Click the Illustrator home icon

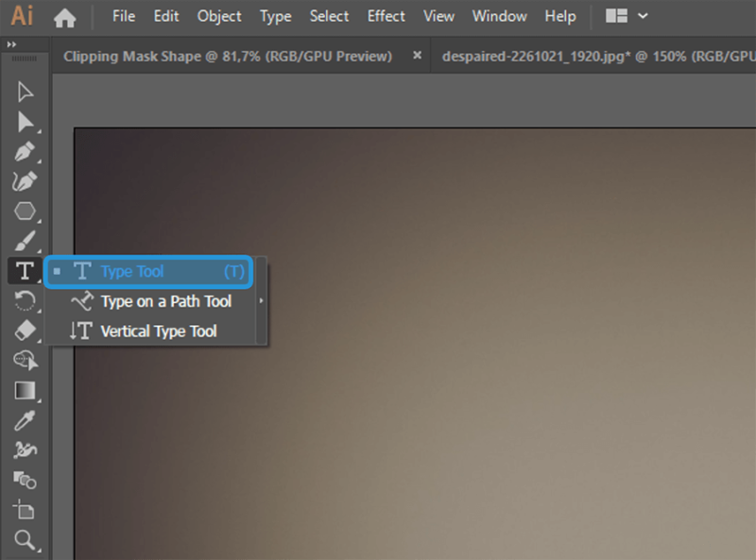pos(64,18)
